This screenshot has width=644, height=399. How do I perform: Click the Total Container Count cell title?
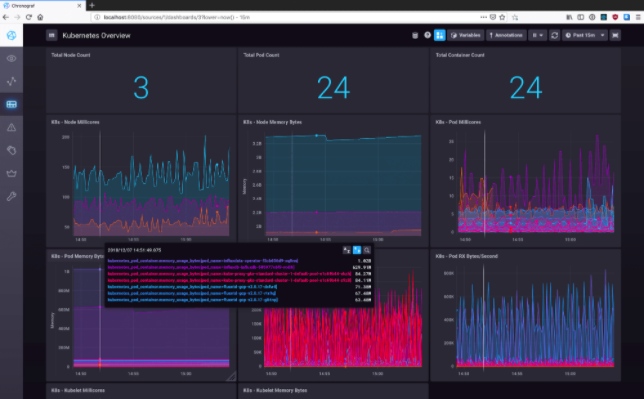point(460,55)
